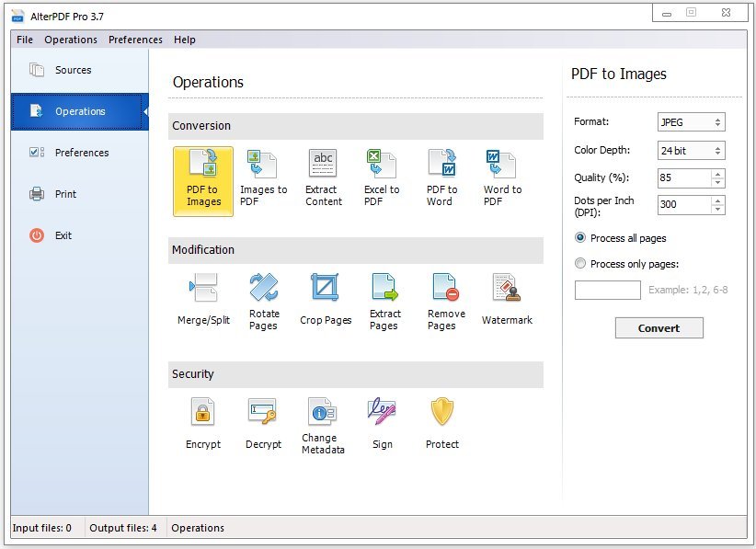Open the Format dropdown showing JPEG
The height and width of the screenshot is (549, 756).
point(691,121)
